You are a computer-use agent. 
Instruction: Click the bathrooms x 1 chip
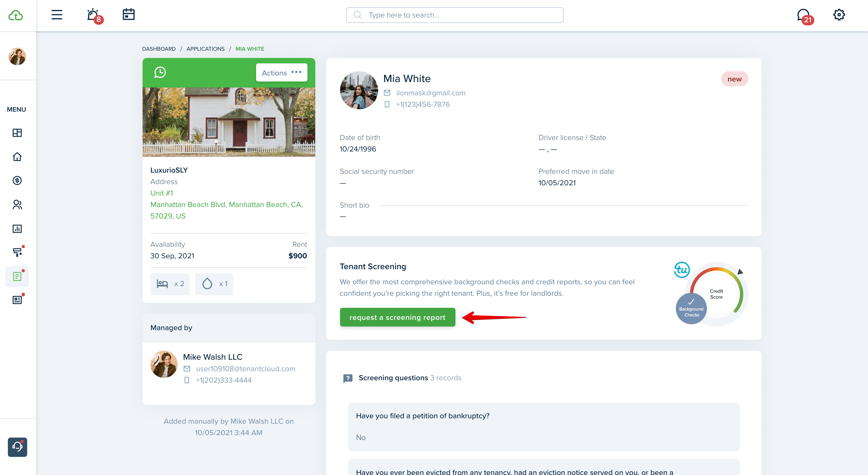pyautogui.click(x=214, y=284)
